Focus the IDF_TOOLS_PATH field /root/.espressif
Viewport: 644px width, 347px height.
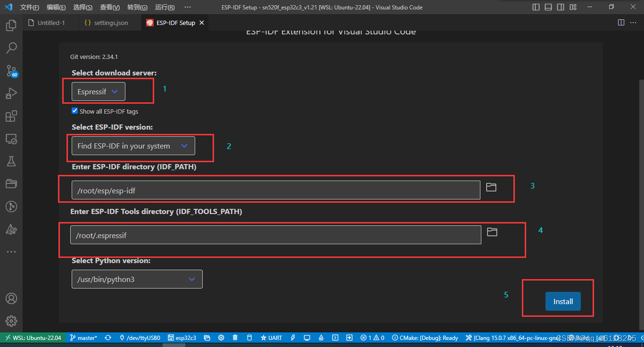point(276,235)
